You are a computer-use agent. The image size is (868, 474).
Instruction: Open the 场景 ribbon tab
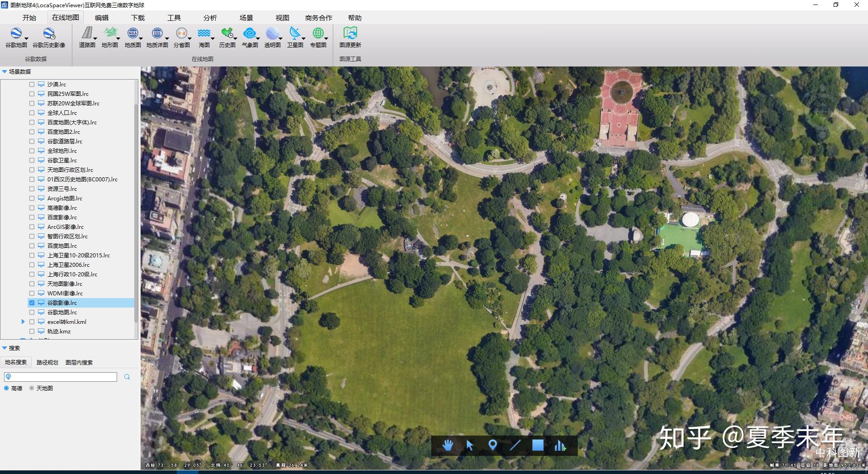(246, 18)
